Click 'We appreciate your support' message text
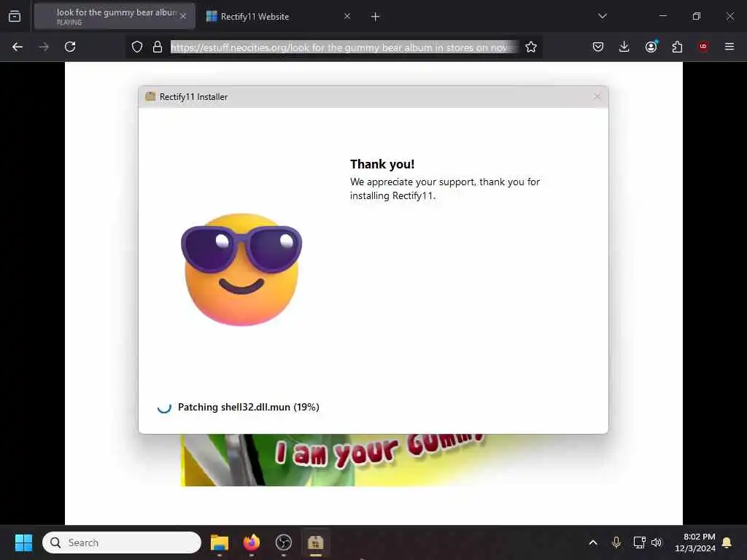Image resolution: width=747 pixels, height=560 pixels. (445, 189)
